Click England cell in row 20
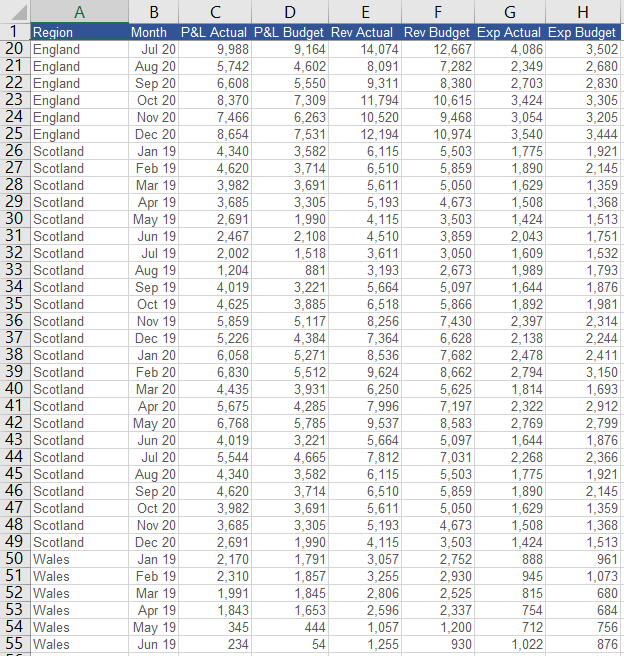624x656 pixels. coord(79,49)
